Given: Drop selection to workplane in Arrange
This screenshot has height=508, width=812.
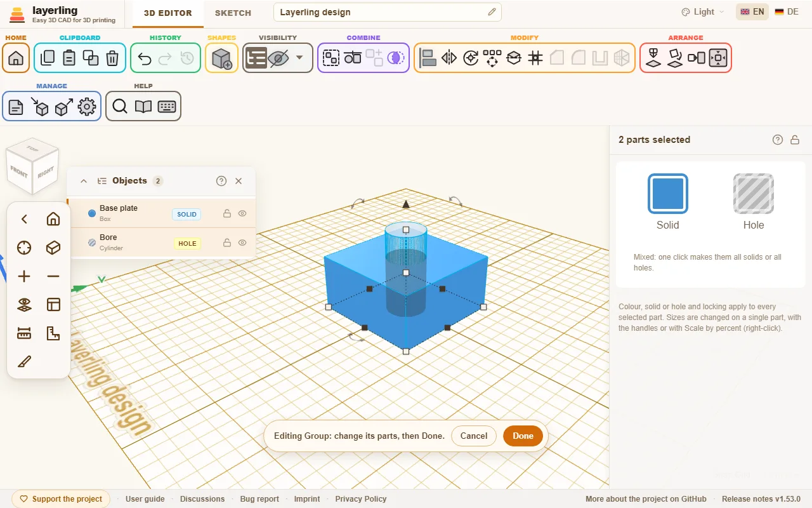Looking at the screenshot, I should tap(653, 58).
